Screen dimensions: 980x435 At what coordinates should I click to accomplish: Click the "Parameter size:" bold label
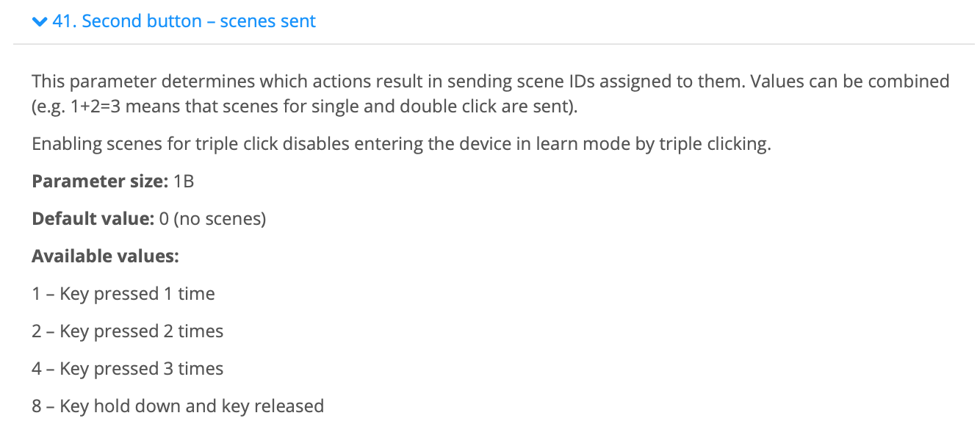[x=101, y=181]
